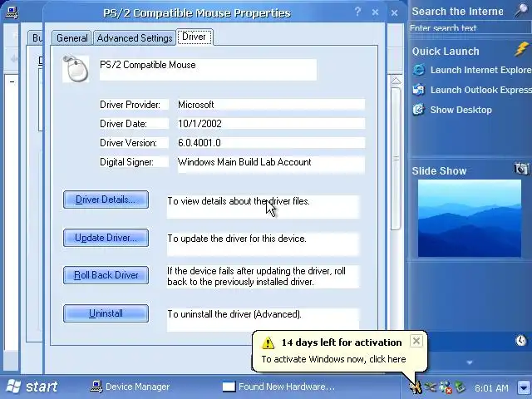This screenshot has width=532, height=399.
Task: Click the 'Search the Internet' sidebar heading
Action: click(x=457, y=11)
